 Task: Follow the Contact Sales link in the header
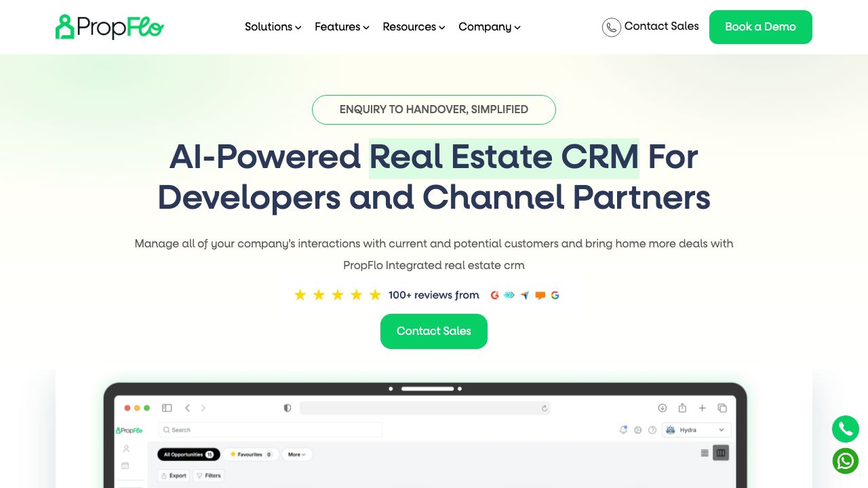[661, 26]
